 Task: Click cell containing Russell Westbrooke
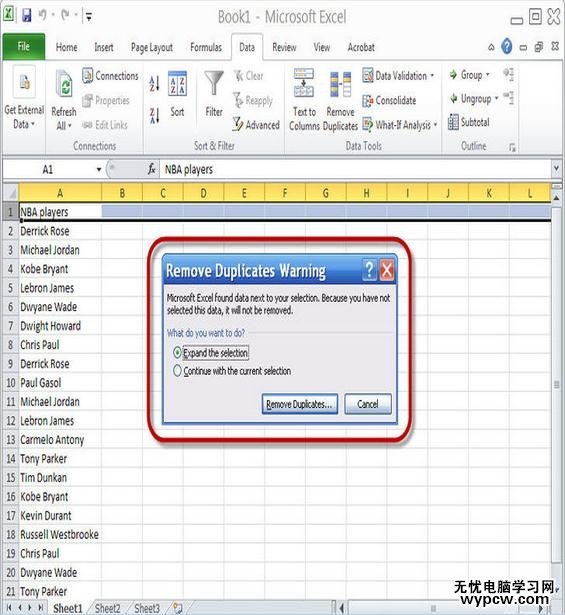click(x=60, y=534)
